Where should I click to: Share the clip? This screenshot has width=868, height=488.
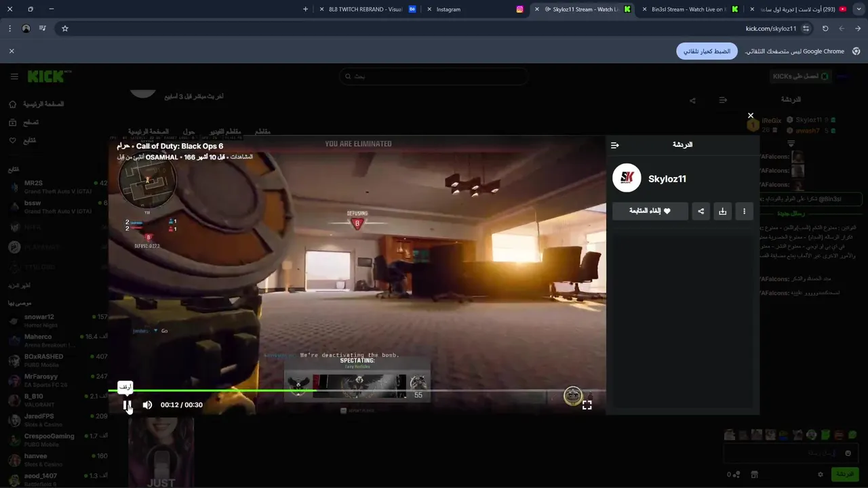pos(701,211)
